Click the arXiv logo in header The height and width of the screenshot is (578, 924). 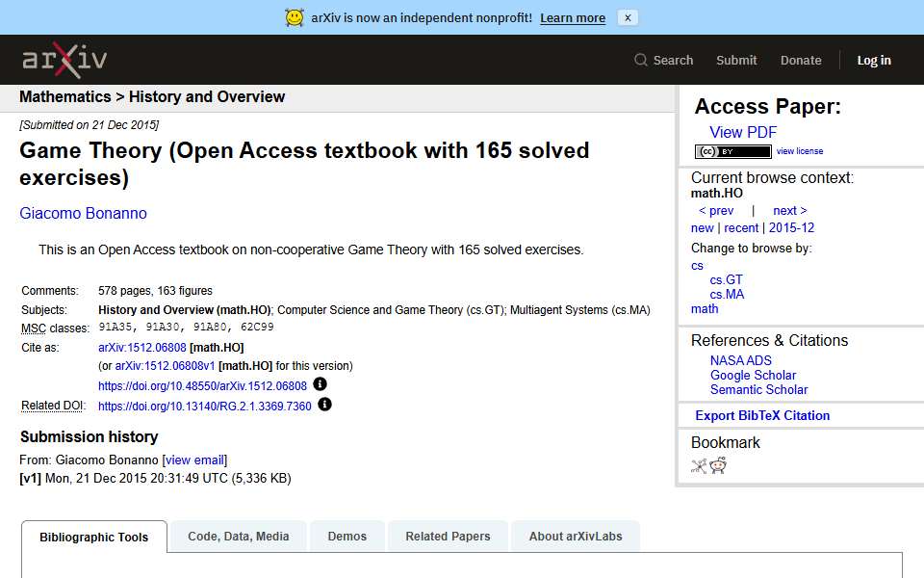64,60
